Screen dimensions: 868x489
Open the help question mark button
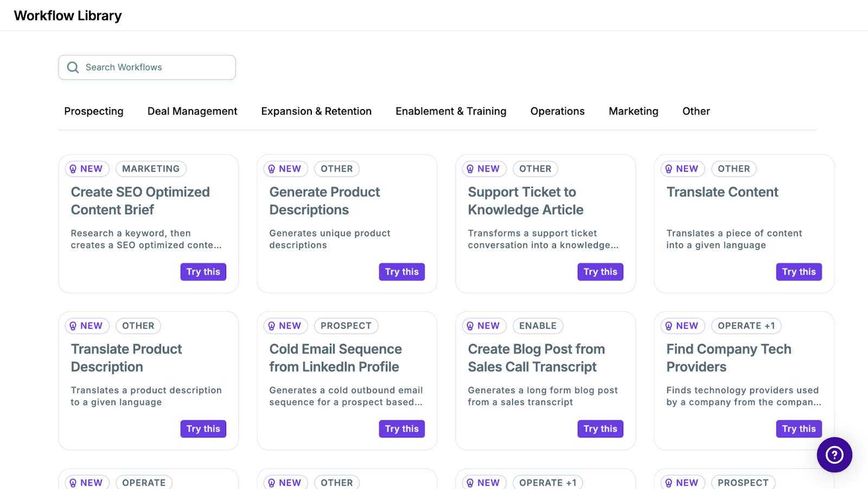point(834,455)
